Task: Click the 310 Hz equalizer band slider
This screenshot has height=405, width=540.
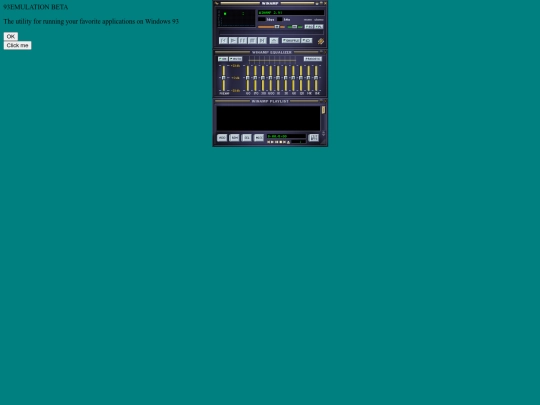Action: (x=263, y=78)
